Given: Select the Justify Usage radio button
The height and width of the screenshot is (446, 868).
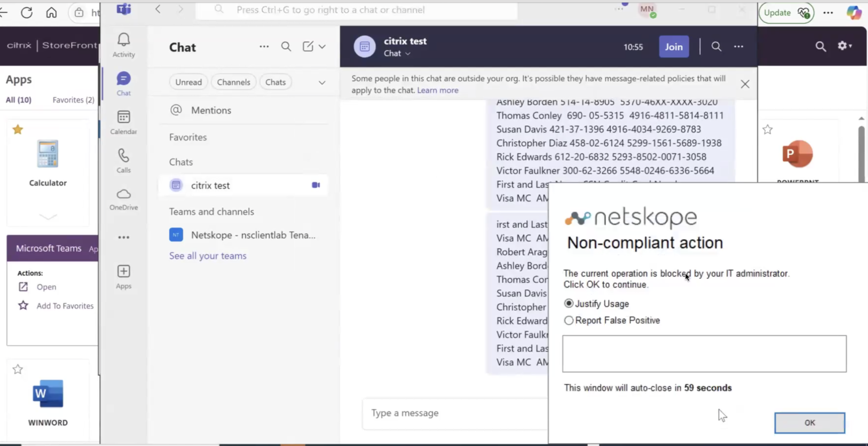Looking at the screenshot, I should 568,304.
